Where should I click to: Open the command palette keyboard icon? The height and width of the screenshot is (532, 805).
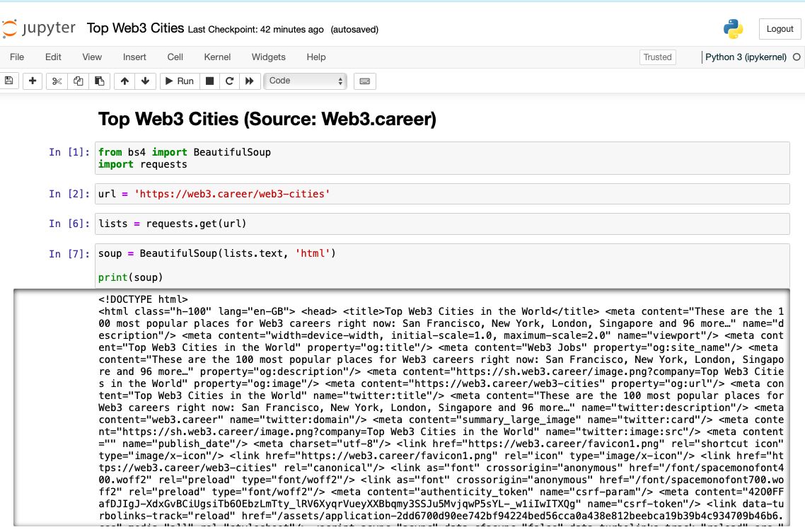[364, 81]
